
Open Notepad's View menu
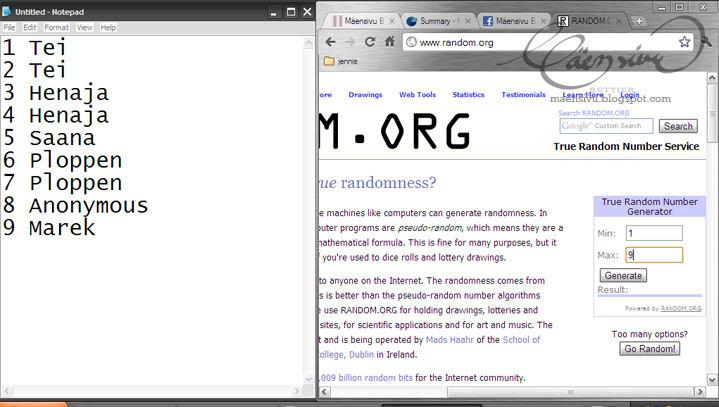coord(84,28)
